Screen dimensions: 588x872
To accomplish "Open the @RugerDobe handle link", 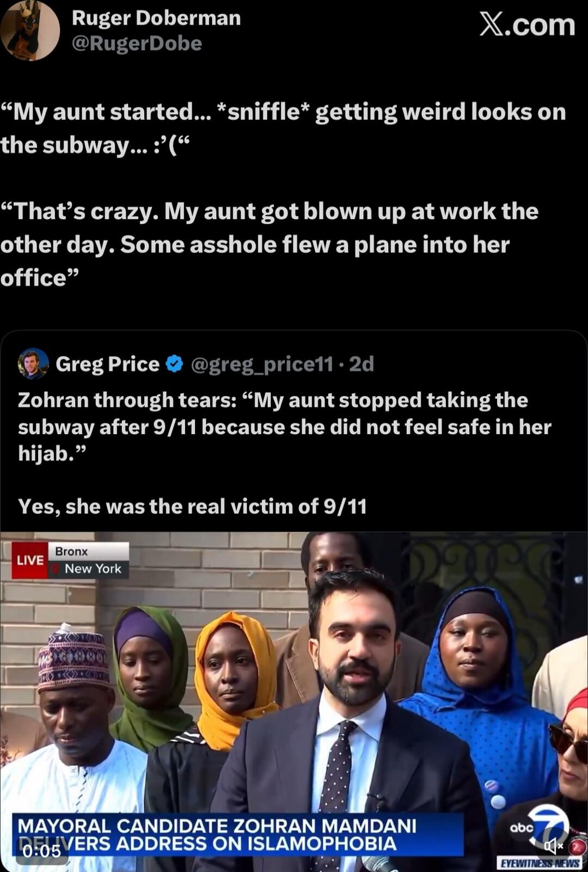I will click(137, 44).
